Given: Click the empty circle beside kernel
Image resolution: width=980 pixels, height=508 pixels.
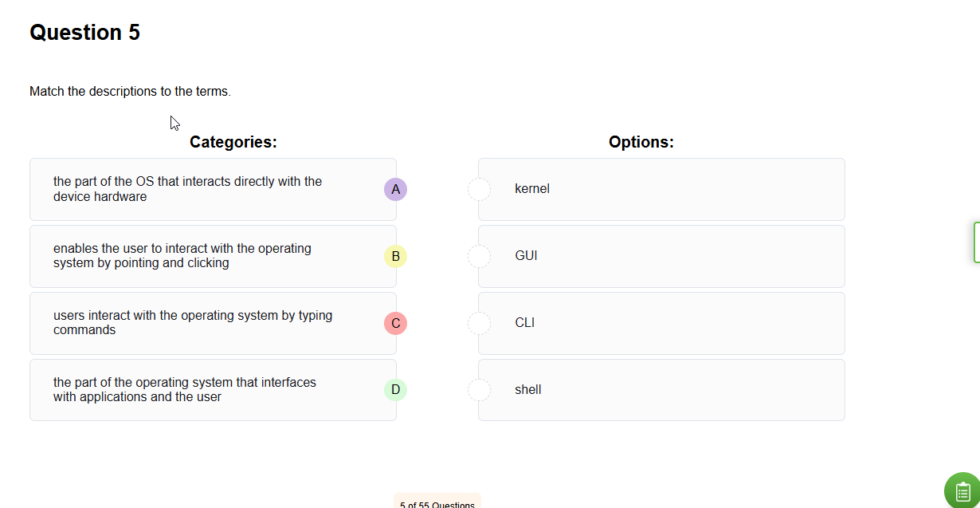Looking at the screenshot, I should point(479,189).
